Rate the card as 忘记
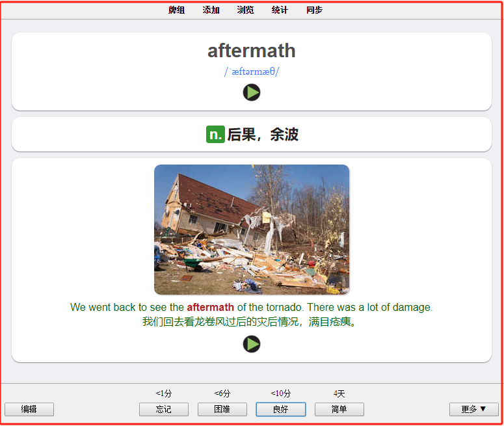This screenshot has height=426, width=504. tap(164, 409)
